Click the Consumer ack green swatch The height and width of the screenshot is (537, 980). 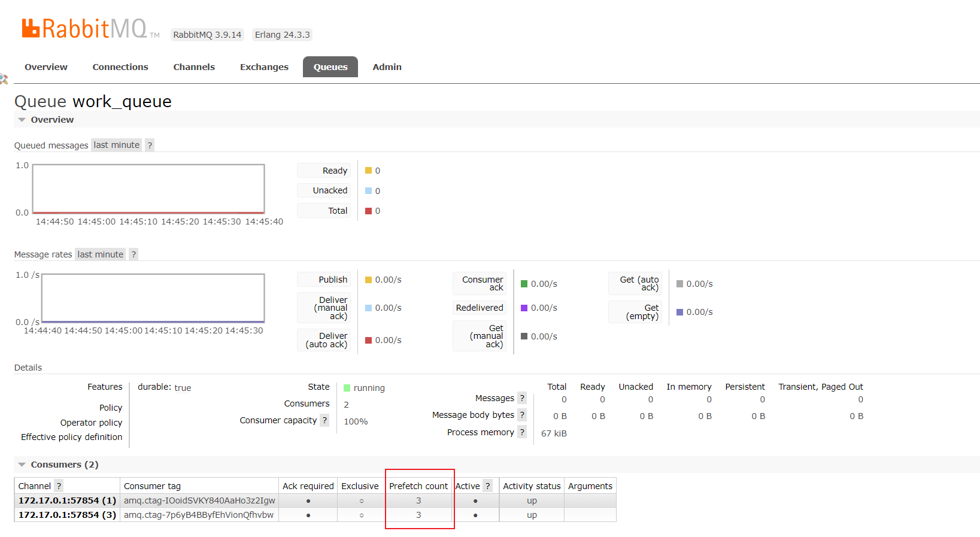pos(524,284)
